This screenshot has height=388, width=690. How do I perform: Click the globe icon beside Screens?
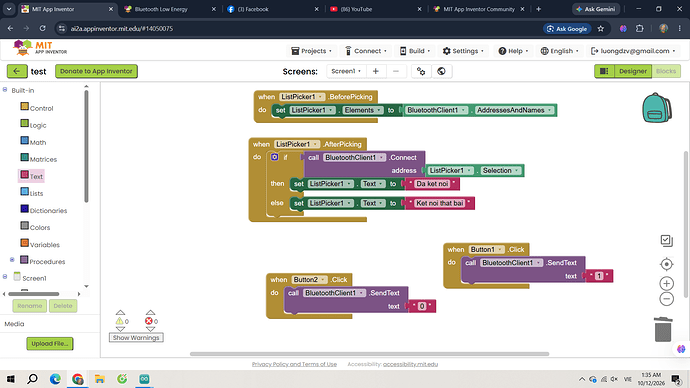tap(441, 71)
